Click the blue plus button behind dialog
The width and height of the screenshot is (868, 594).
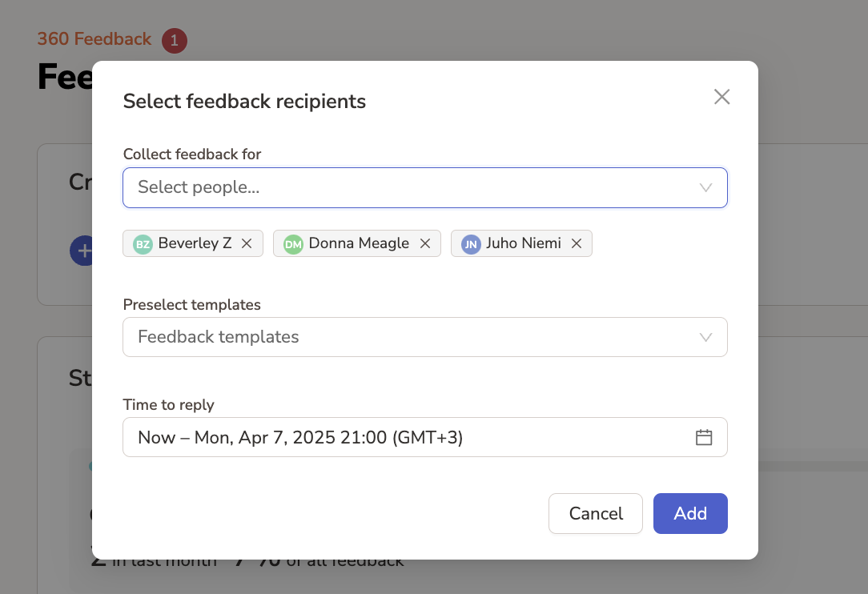[82, 251]
